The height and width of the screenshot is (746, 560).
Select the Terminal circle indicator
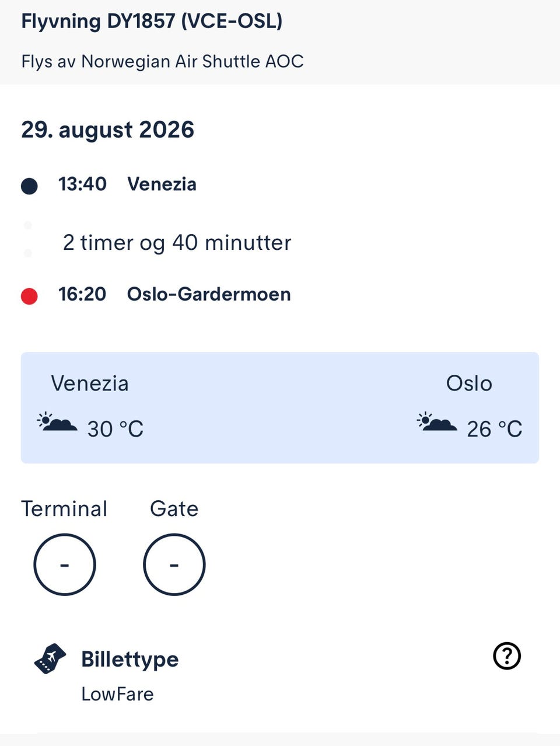point(64,564)
